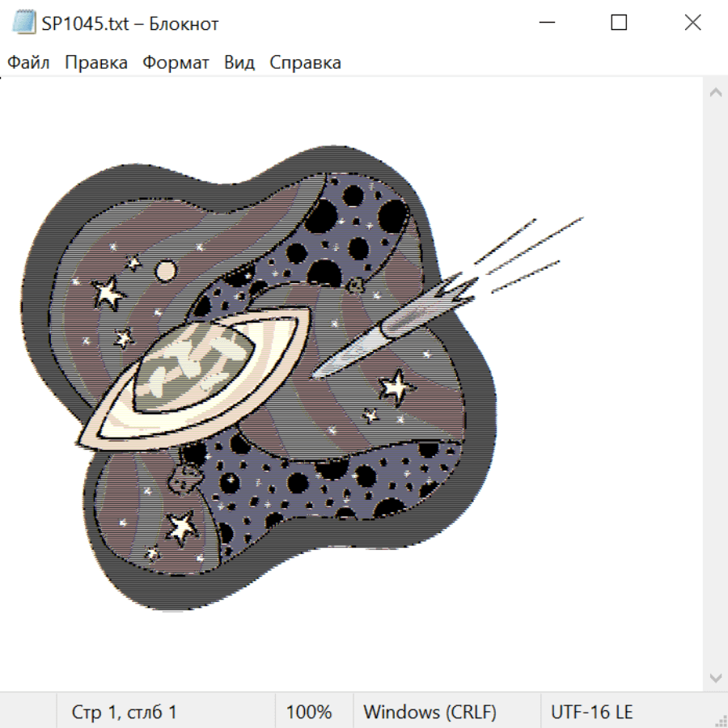
Task: Click the Стр 1, стлб 1 status indicator
Action: point(125,713)
